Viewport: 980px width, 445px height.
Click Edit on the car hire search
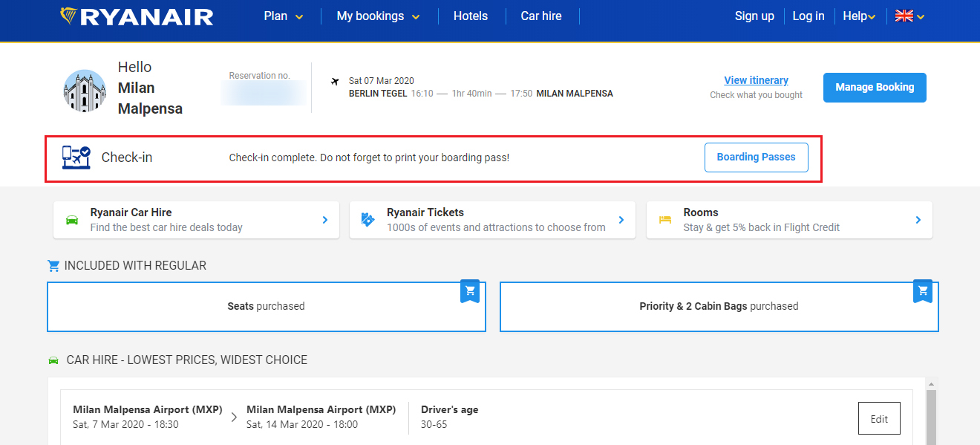[x=879, y=418]
